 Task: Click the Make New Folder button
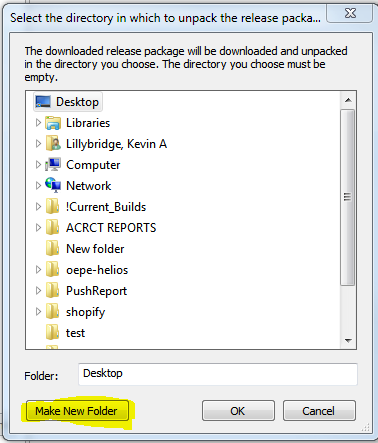point(77,411)
